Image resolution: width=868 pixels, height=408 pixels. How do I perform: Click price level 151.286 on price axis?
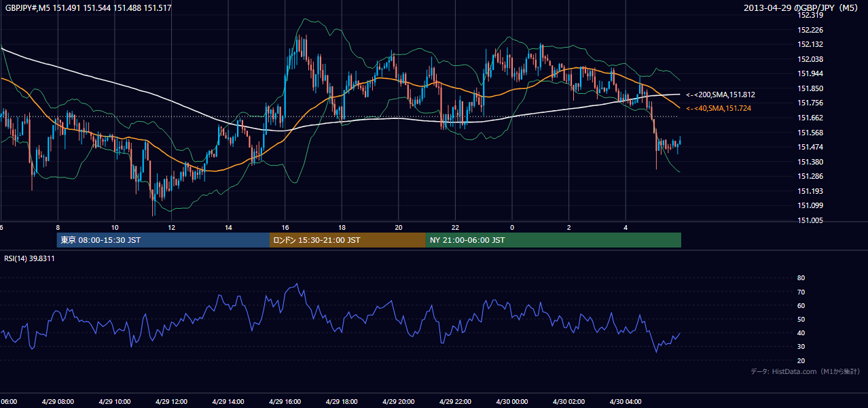pos(810,176)
